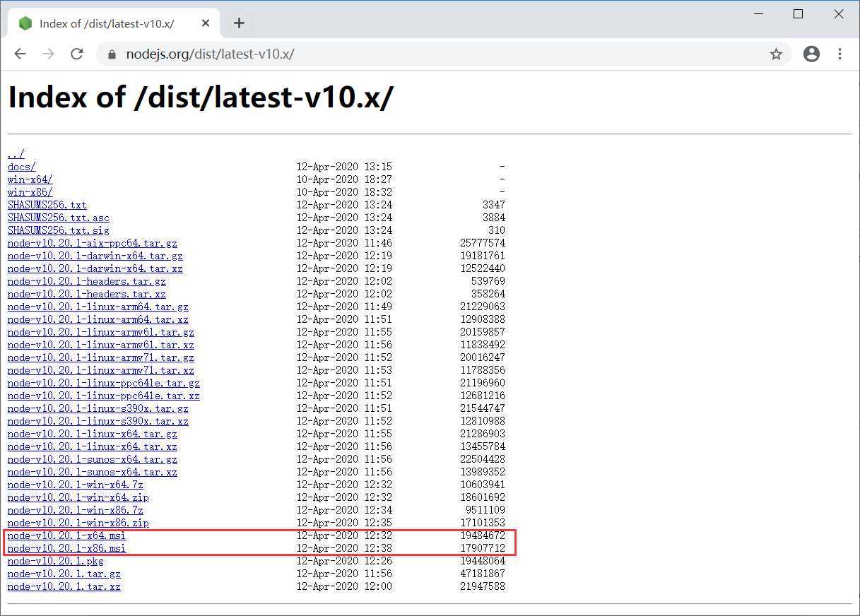Download node-v10.20.1-linux-ppc64le.tar.xz
The image size is (860, 616).
coord(104,396)
